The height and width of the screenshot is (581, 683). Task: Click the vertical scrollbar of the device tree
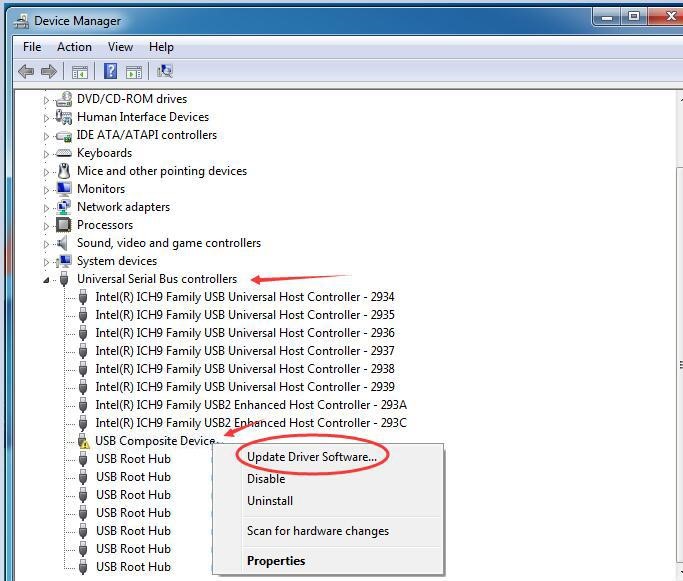[680, 366]
